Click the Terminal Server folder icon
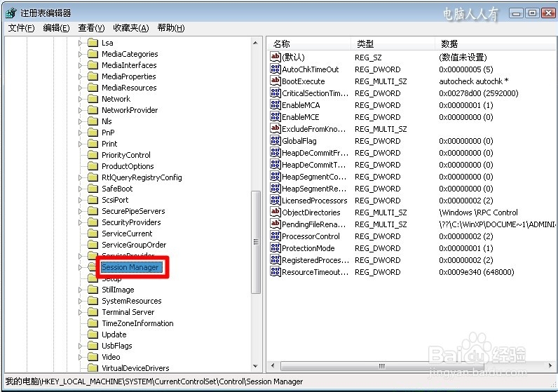Viewport: 558px width, 392px height. pyautogui.click(x=93, y=312)
